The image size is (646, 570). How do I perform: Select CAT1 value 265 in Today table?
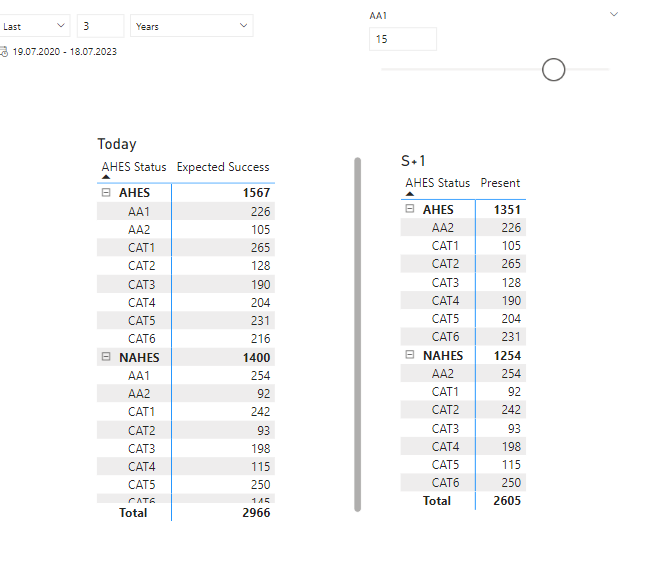(x=260, y=248)
